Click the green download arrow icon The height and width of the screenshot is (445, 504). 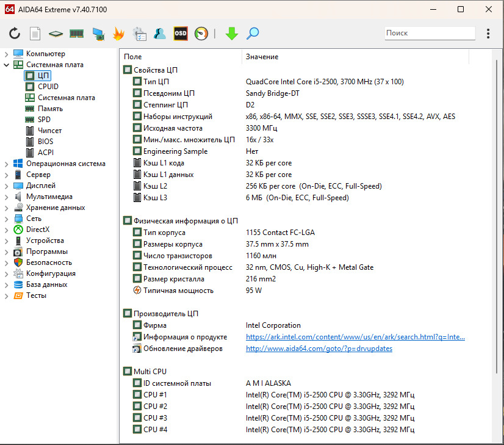click(232, 34)
